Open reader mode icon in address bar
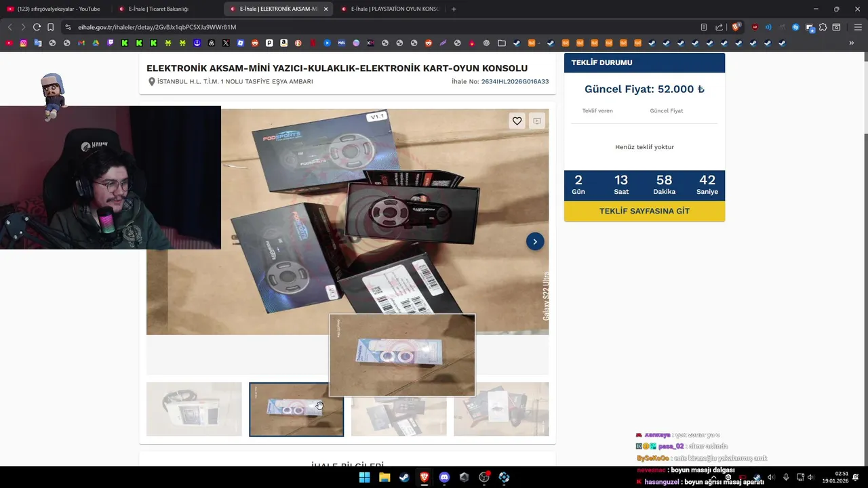 (703, 27)
